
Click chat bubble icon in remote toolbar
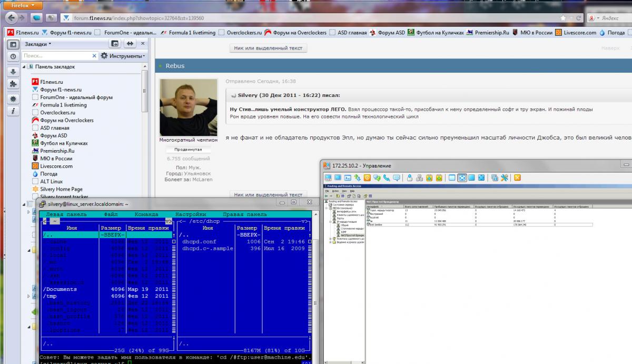point(396,178)
